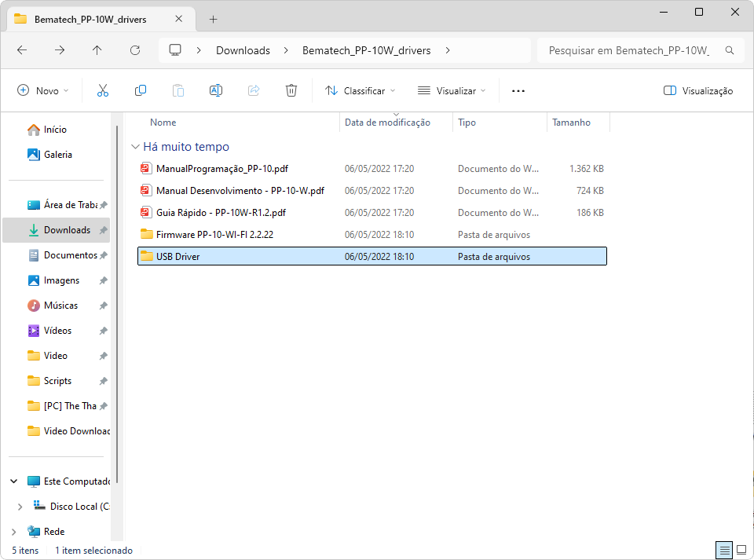This screenshot has height=560, width=754.
Task: Click the 186 KB size value
Action: [590, 213]
